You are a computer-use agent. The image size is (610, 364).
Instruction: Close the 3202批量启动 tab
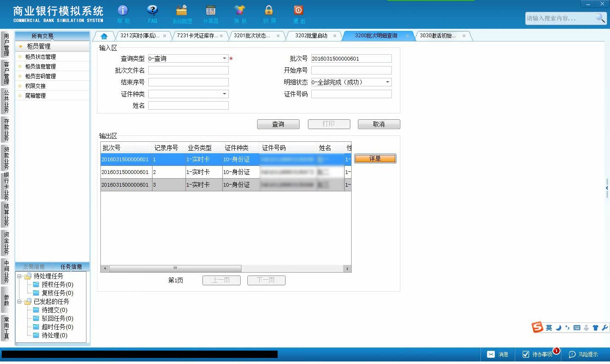pyautogui.click(x=335, y=36)
